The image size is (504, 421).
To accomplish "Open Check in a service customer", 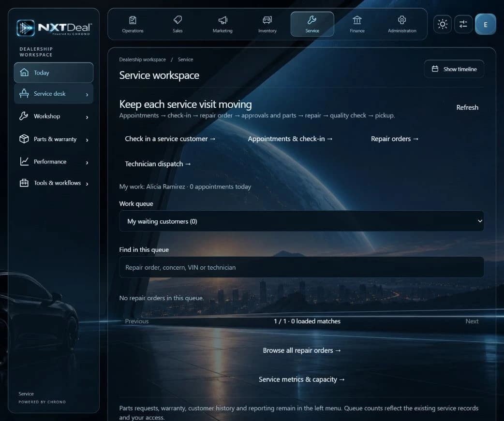I will (170, 139).
